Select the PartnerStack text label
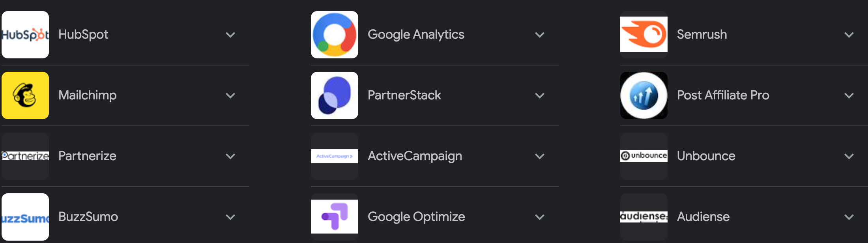 coord(404,95)
